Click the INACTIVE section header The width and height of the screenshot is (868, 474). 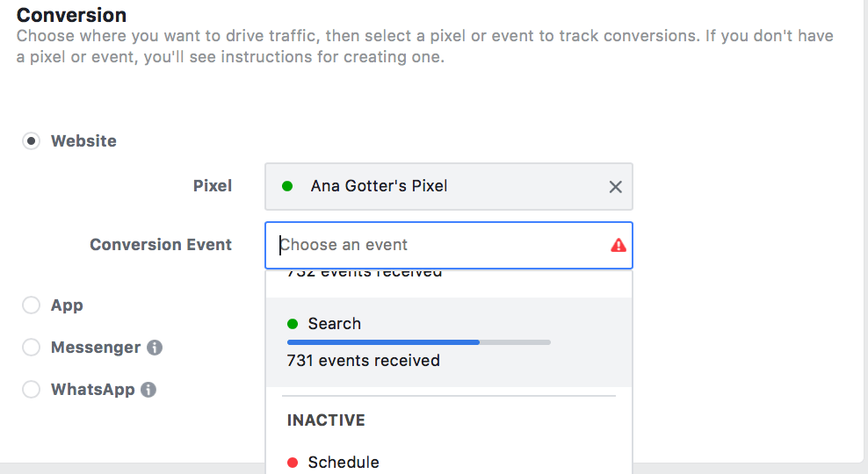pyautogui.click(x=326, y=420)
